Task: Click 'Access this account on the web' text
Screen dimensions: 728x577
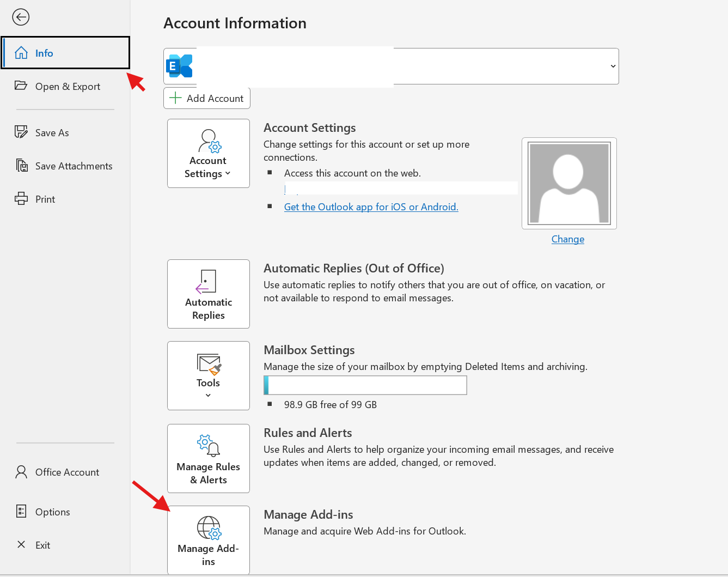Action: 352,173
